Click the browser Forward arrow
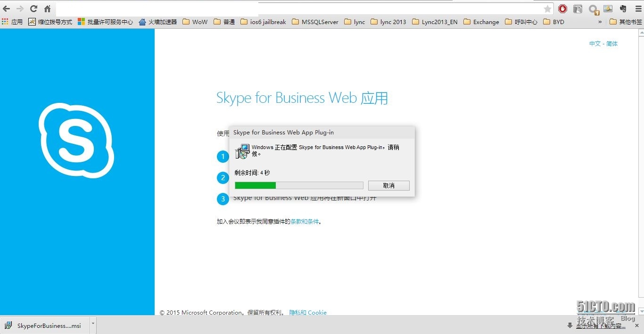644x334 pixels. pyautogui.click(x=20, y=8)
